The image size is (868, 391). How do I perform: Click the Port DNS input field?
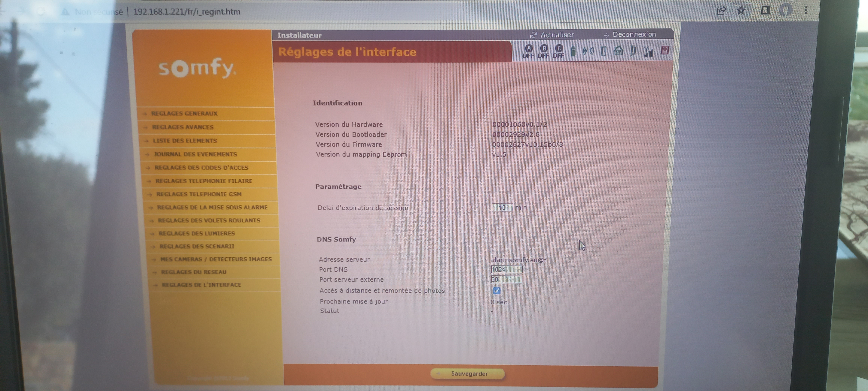[506, 269]
